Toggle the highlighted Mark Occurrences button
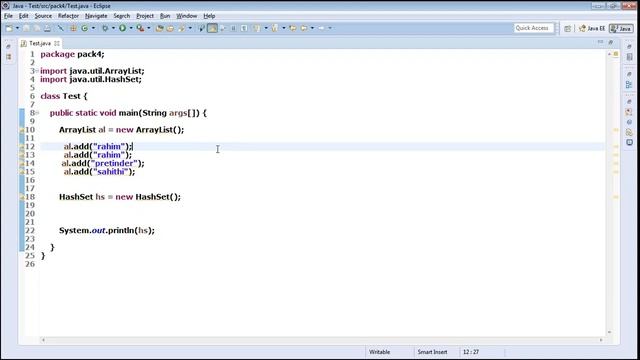Viewport: 640px width, 360px height. tap(212, 28)
